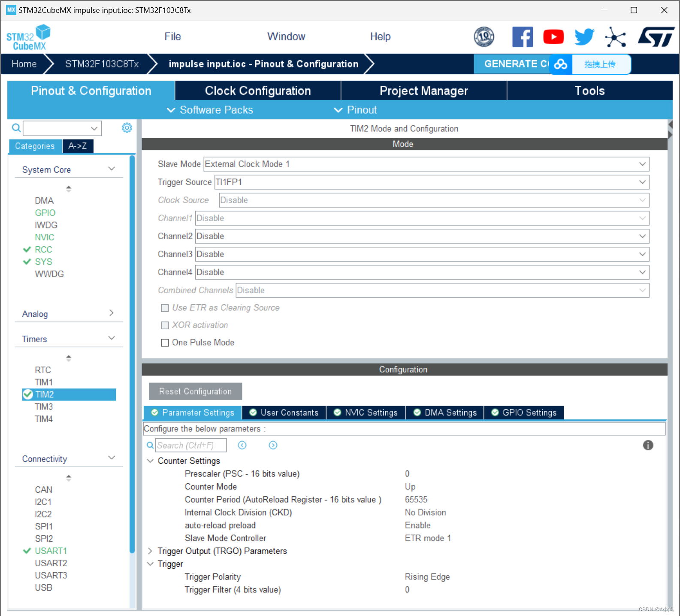Click the 10 years anniversary badge icon
The height and width of the screenshot is (616, 680).
tap(484, 37)
